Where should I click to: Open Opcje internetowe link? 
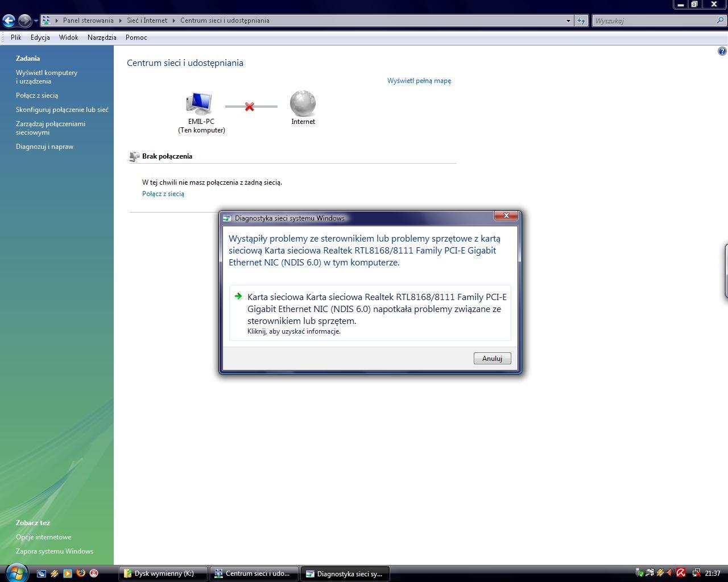tap(43, 537)
